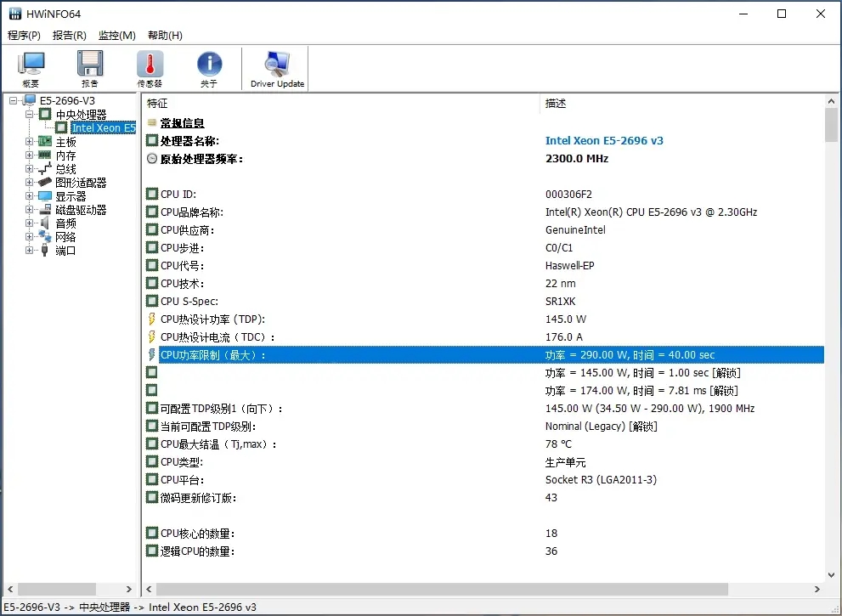Open the 监控(M) menu

point(117,36)
